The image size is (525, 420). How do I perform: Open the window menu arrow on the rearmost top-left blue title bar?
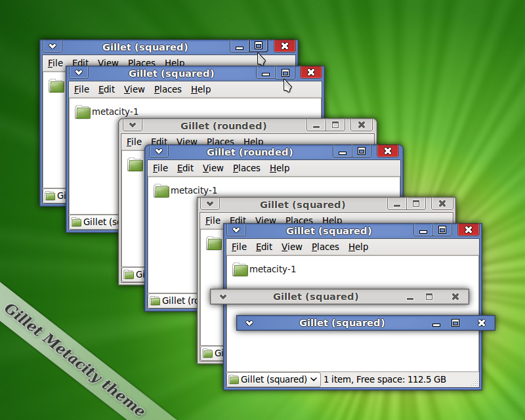(52, 46)
